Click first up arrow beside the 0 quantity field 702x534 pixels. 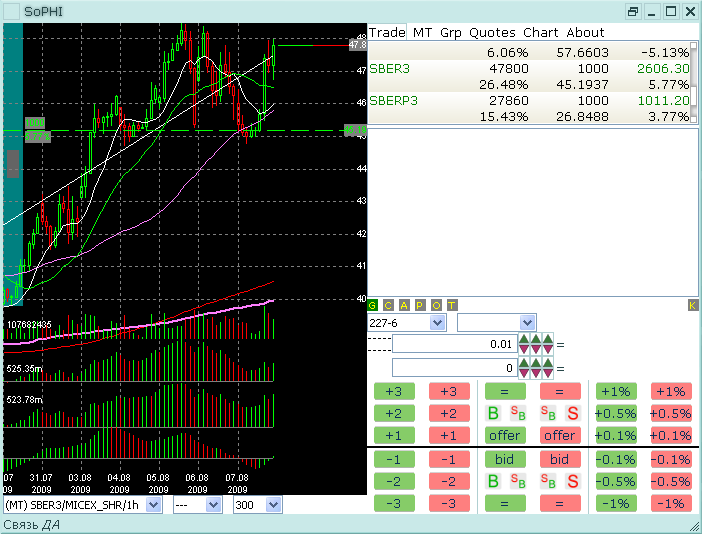click(x=524, y=363)
